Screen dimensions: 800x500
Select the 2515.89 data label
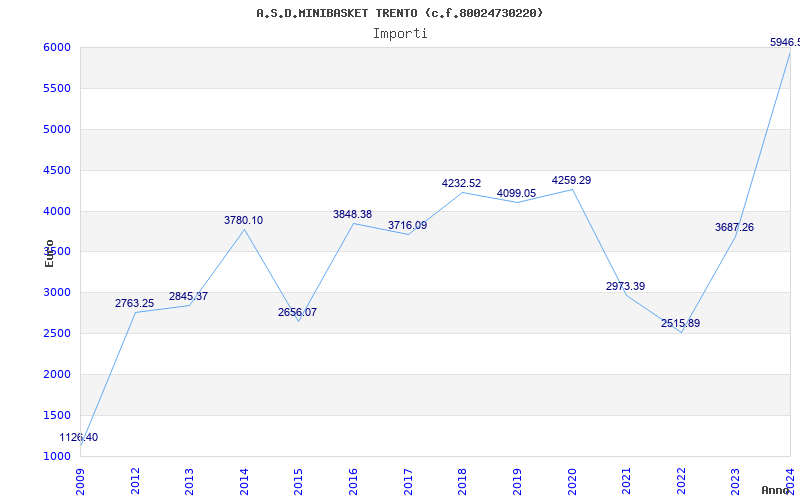click(x=681, y=323)
